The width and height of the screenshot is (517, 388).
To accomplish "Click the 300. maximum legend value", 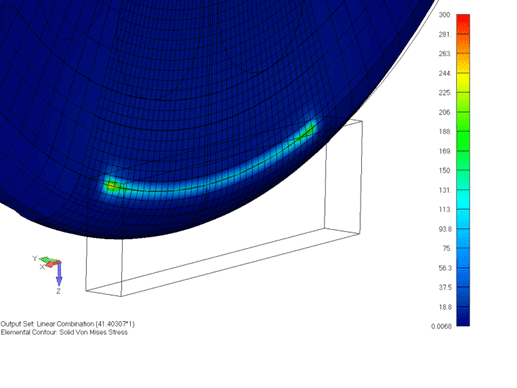I will coord(445,15).
